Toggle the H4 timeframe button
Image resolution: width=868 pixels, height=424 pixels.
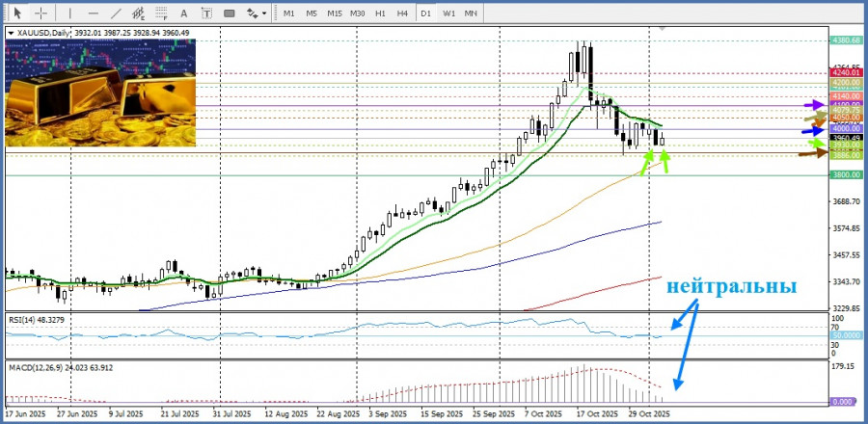(x=402, y=13)
